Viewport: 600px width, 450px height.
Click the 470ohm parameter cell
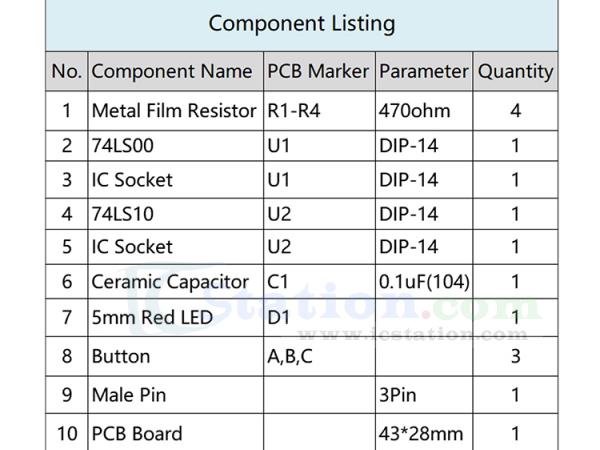tap(424, 111)
